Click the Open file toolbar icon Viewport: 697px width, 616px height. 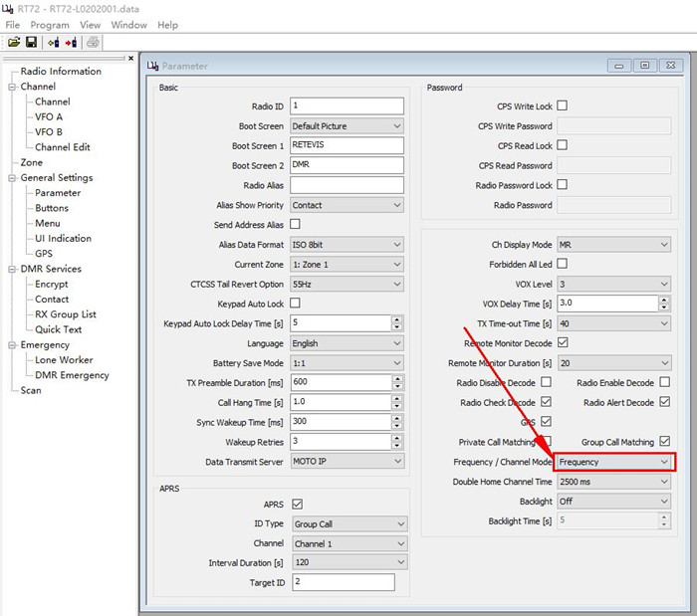(x=14, y=42)
